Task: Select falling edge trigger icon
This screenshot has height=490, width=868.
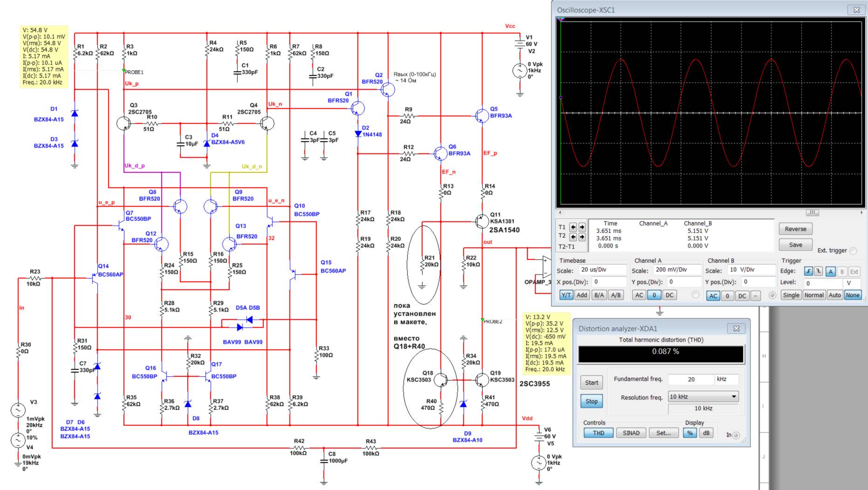Action: pos(819,272)
